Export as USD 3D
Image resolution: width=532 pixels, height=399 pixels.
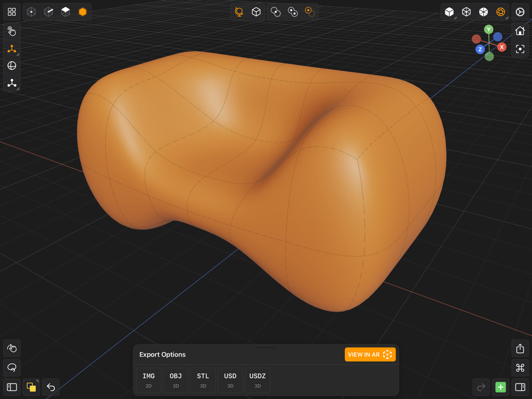point(230,380)
